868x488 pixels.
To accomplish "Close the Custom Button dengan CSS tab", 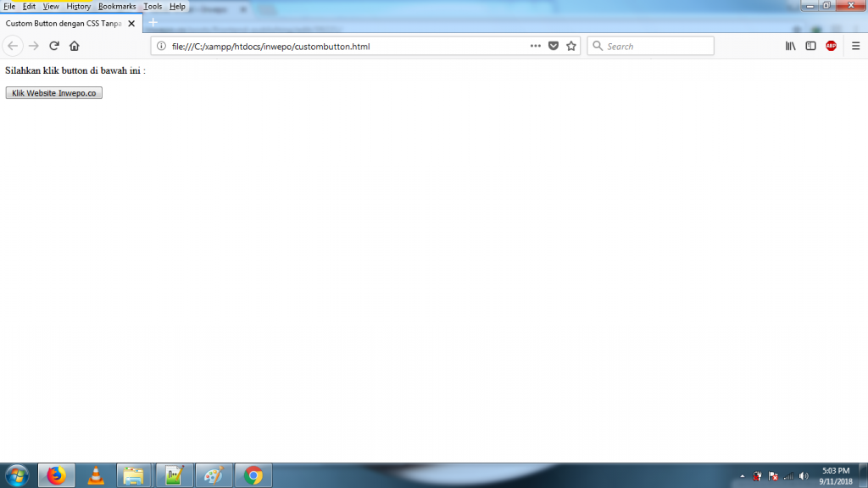I will click(x=131, y=24).
